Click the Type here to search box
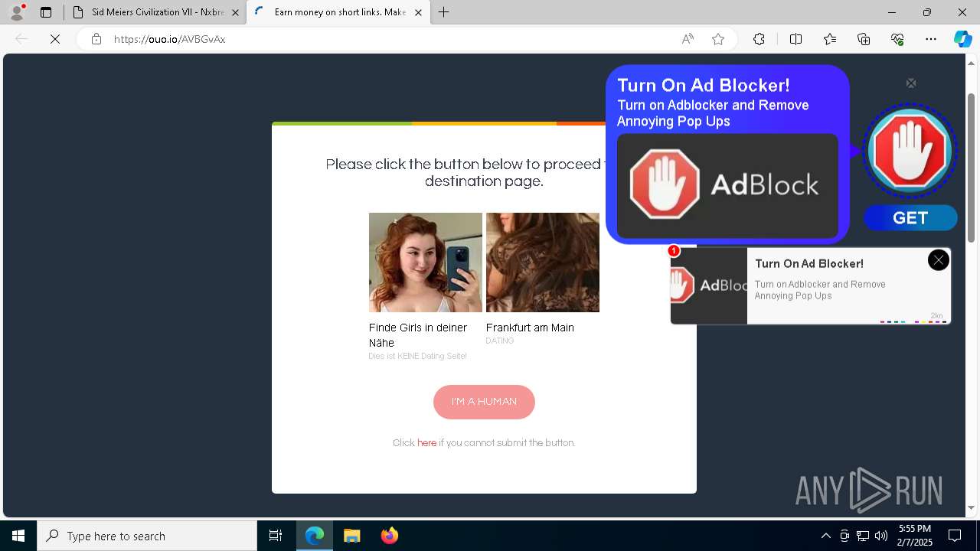The width and height of the screenshot is (980, 551). [147, 536]
